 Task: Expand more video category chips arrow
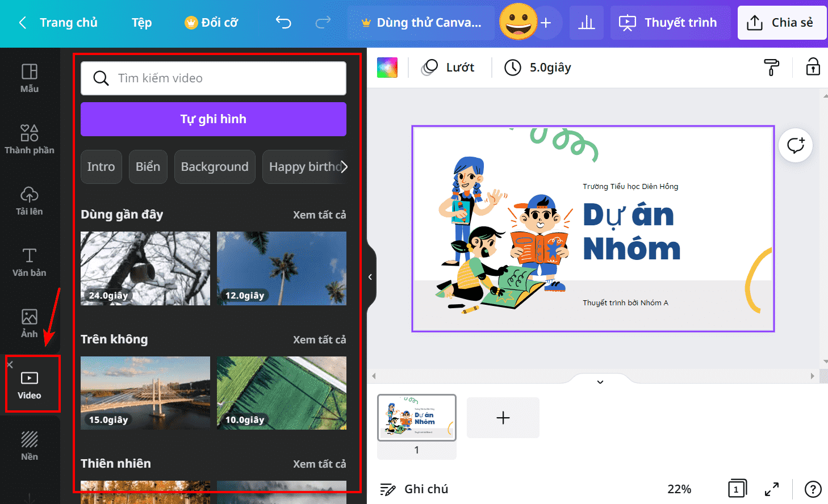[x=343, y=167]
